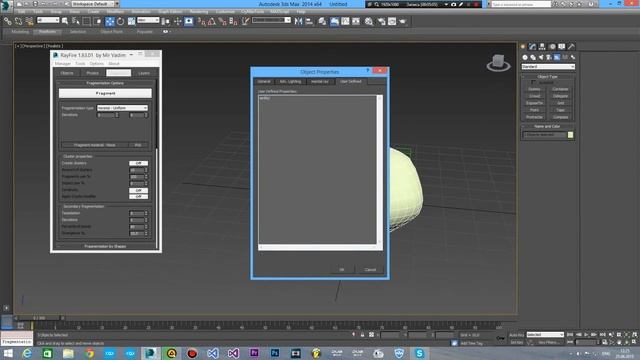640x360 pixels.
Task: Click the timeline time slider
Action: tap(39, 318)
